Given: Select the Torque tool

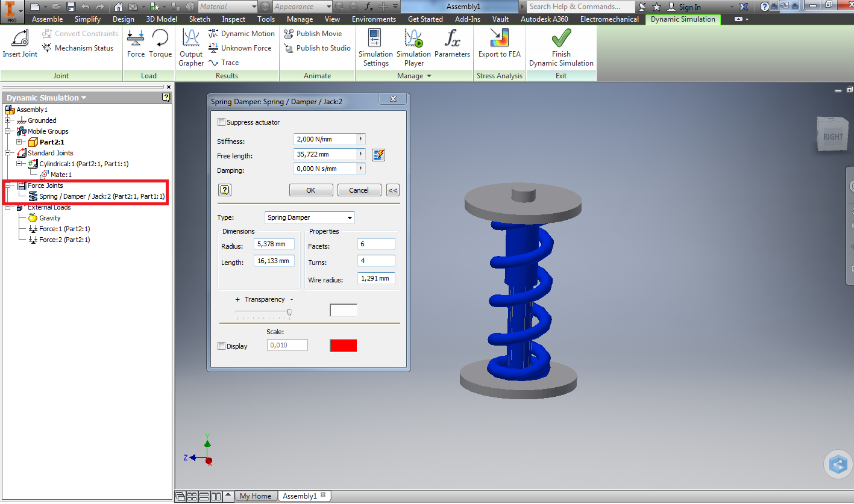Looking at the screenshot, I should [x=160, y=43].
